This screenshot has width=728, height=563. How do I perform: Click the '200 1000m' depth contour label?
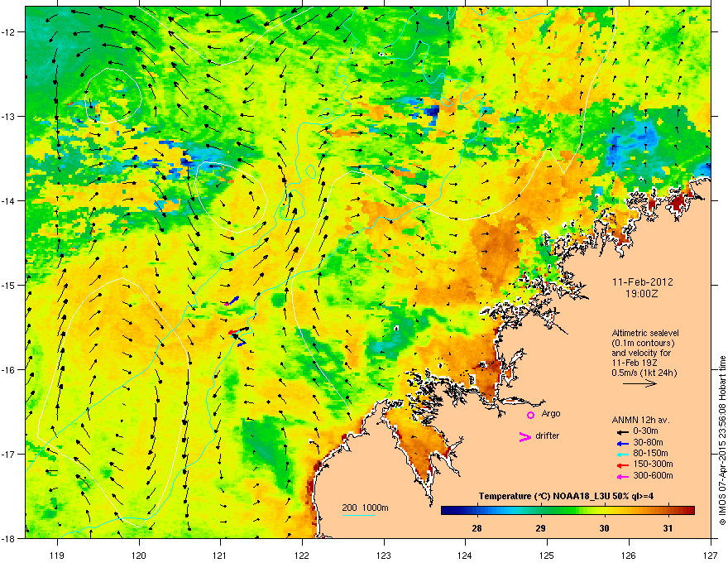[366, 508]
